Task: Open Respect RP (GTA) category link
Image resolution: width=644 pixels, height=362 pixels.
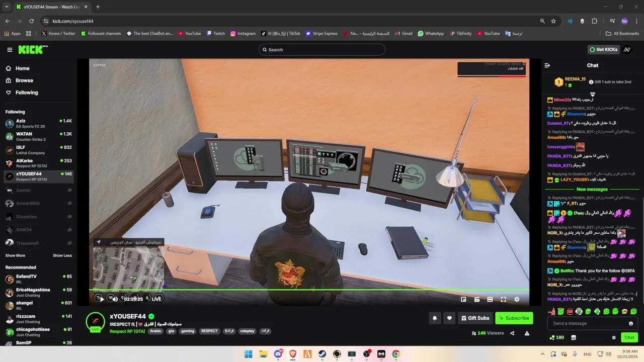Action: (x=127, y=331)
